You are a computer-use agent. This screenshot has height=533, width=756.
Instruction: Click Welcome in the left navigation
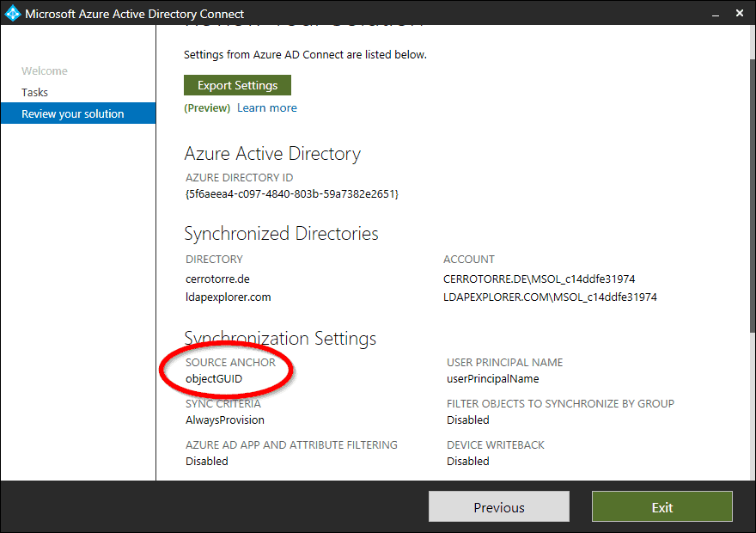[x=42, y=70]
